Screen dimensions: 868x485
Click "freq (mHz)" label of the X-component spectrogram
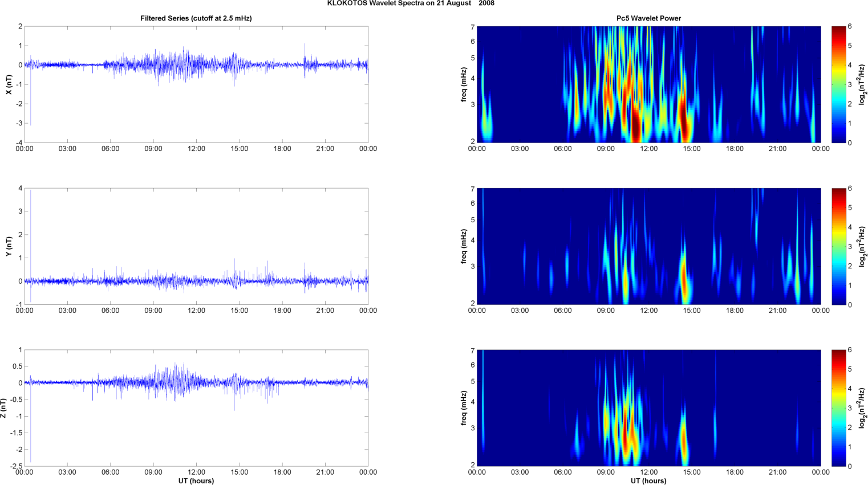464,84
